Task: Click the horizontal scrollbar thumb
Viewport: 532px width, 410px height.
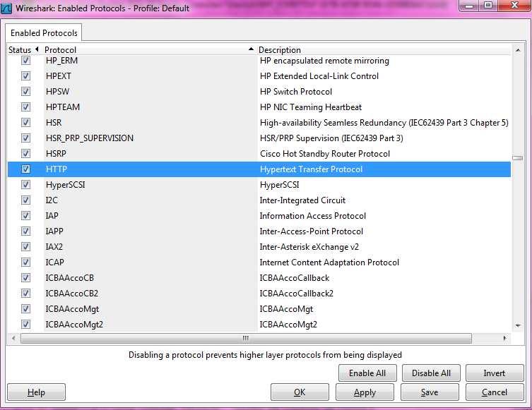Action: 246,338
